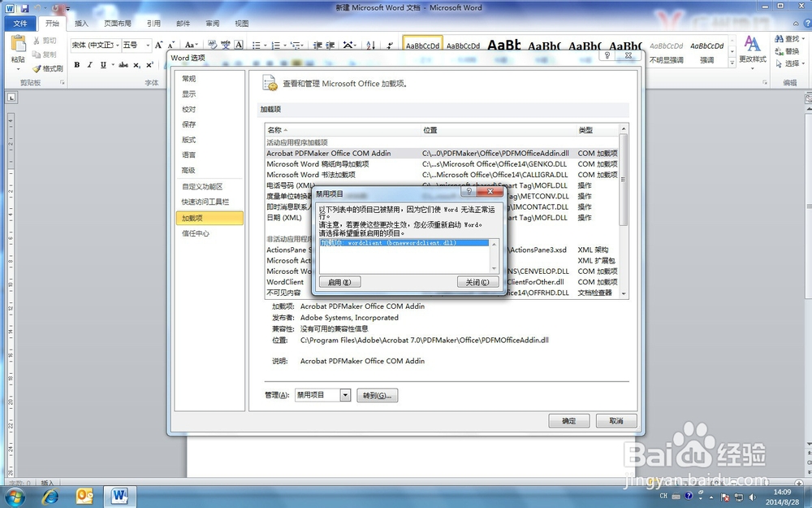Screen dimensions: 812x508
Task: Click help question mark in disabled items dialog
Action: pos(469,192)
